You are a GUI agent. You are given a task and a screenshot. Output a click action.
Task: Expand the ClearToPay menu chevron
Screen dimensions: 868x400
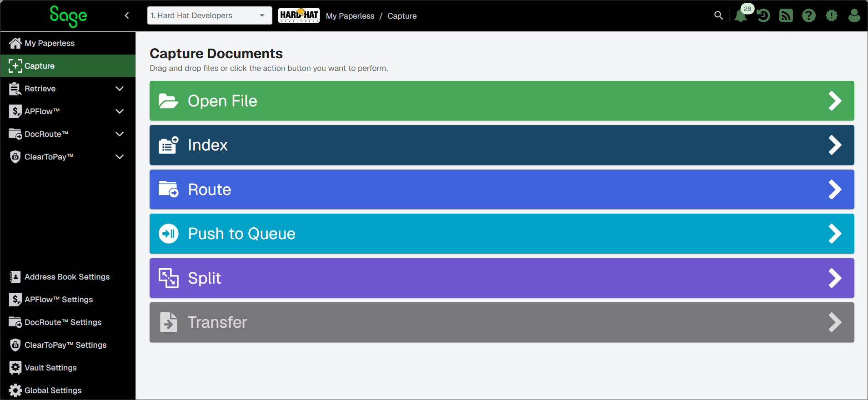120,157
